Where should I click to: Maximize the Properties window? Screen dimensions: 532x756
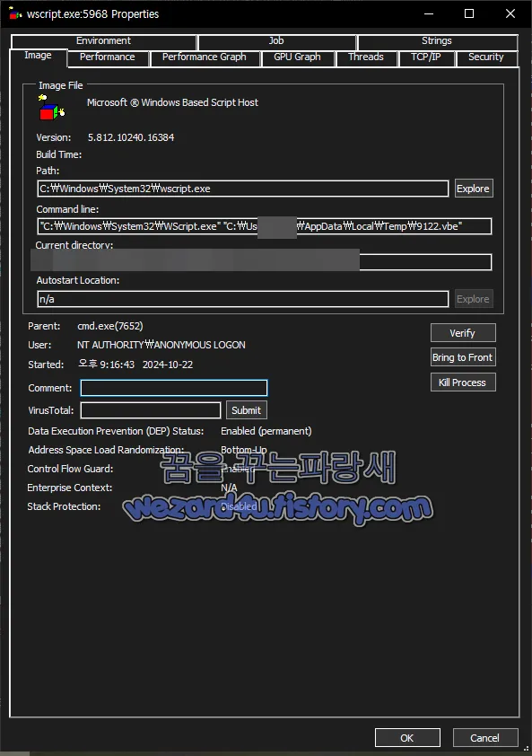469,14
